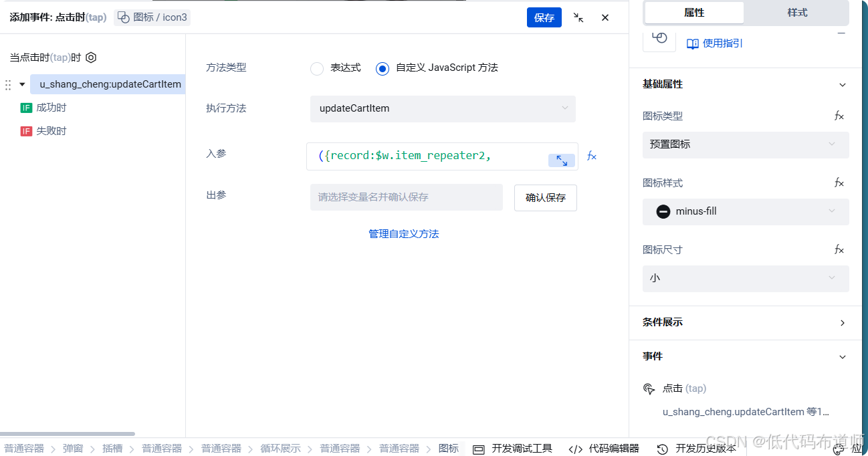Click the 图标 breadcrumb item
Screen dimensions: 868x456
[449, 449]
